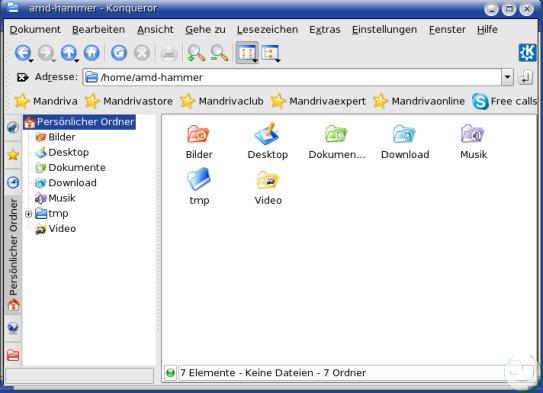Switch to Icon view mode
Screen dimensions: 543x393
tap(246, 53)
